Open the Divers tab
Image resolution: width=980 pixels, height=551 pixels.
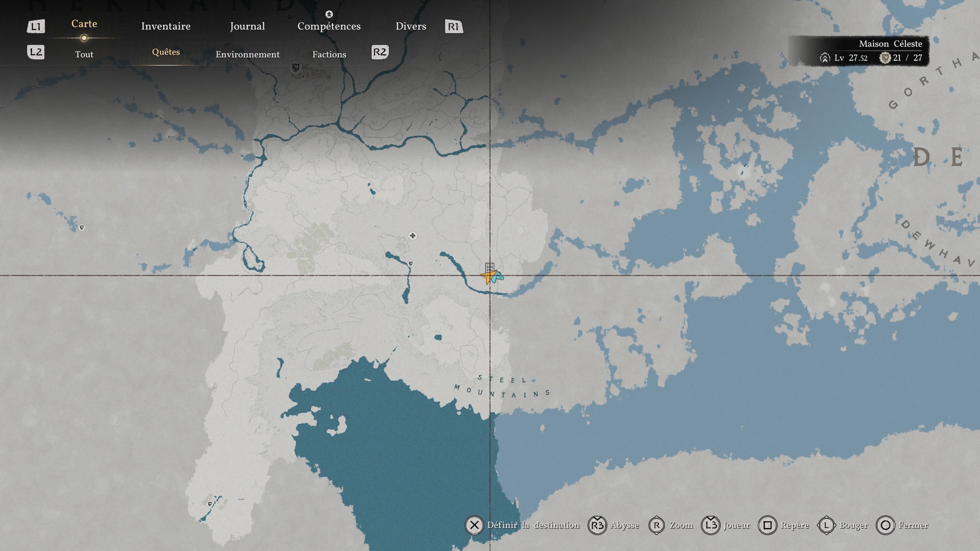pos(411,26)
